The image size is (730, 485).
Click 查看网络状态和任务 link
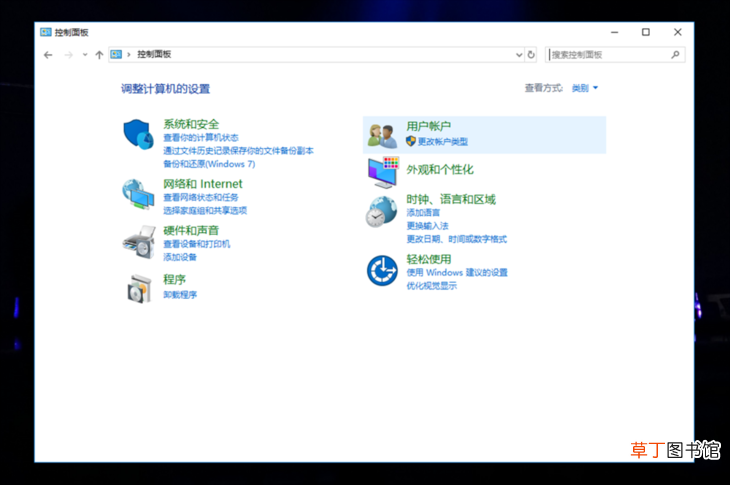point(201,197)
